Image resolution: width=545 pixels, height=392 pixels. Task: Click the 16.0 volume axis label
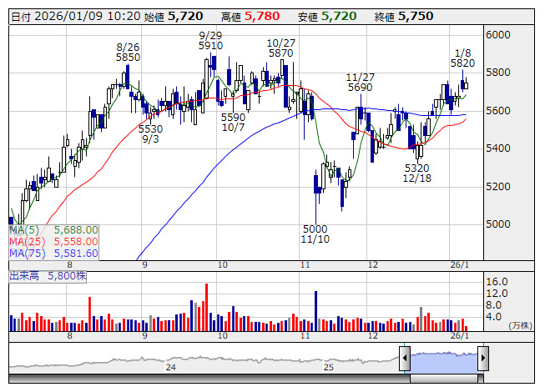[497, 282]
